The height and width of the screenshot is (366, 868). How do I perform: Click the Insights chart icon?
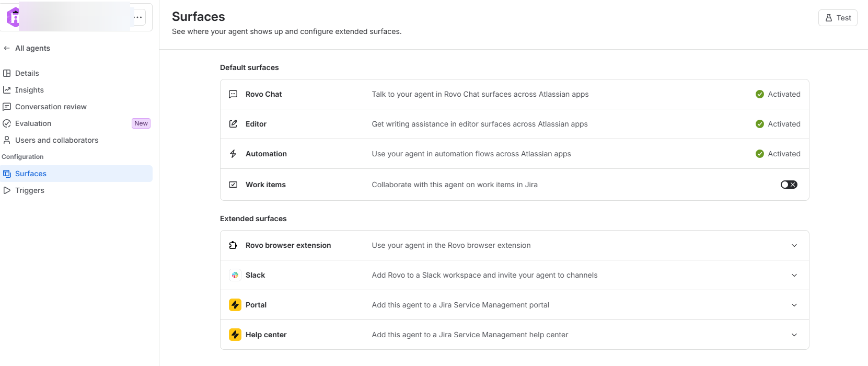7,90
